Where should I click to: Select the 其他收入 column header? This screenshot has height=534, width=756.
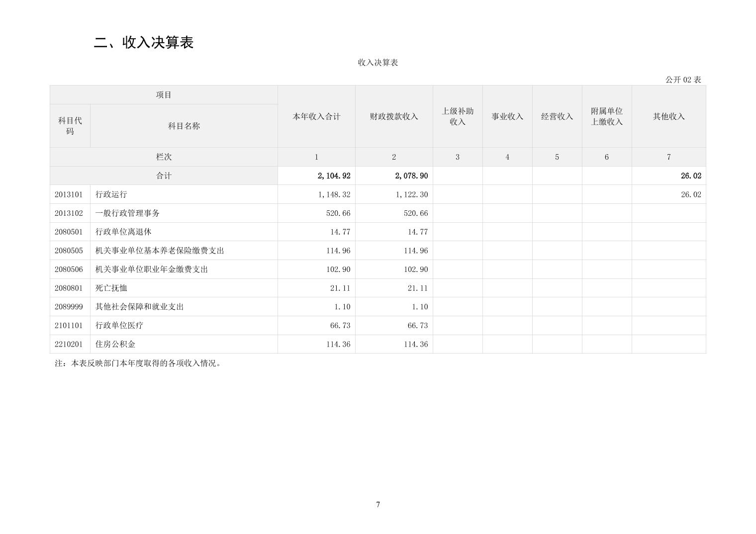[668, 116]
